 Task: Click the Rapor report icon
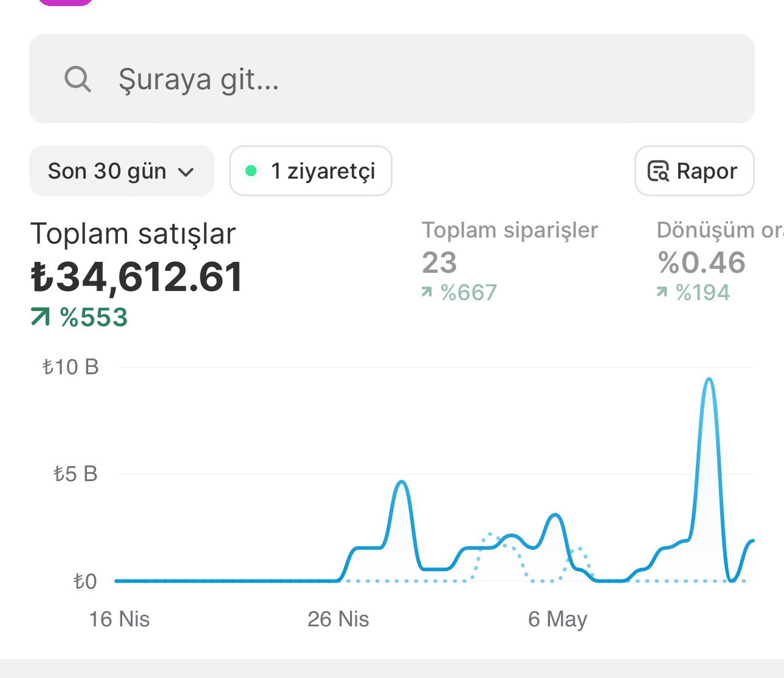(658, 171)
